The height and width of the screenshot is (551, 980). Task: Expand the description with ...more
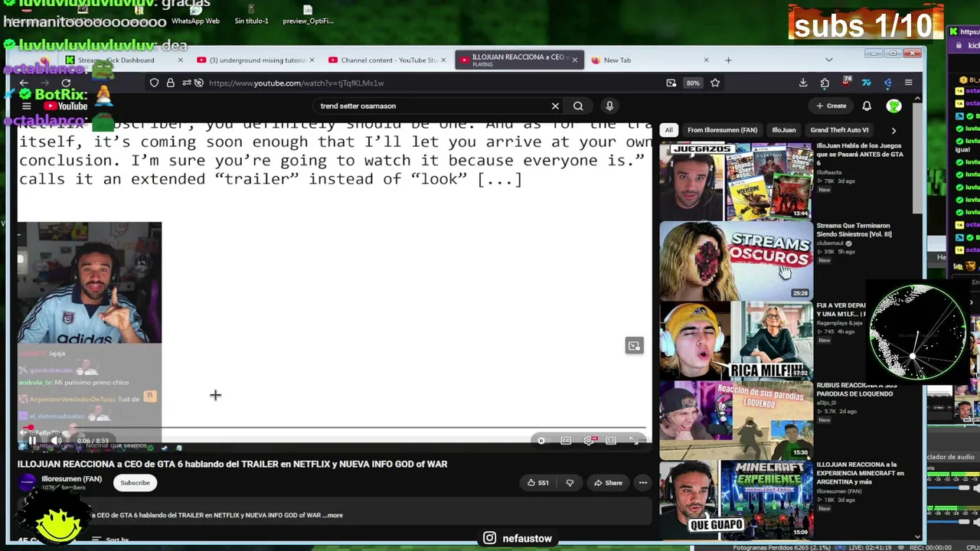pyautogui.click(x=333, y=515)
